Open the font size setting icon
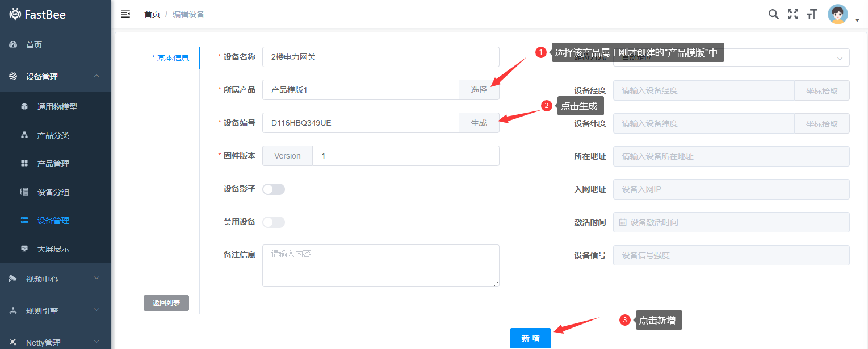 pos(812,14)
